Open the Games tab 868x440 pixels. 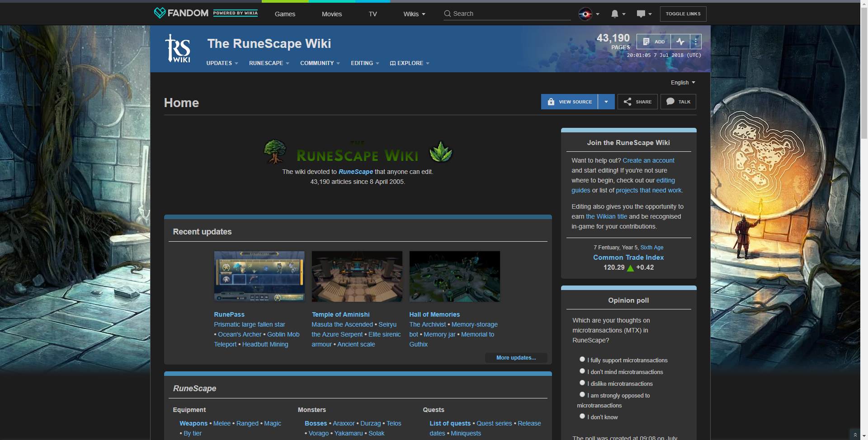(x=285, y=14)
